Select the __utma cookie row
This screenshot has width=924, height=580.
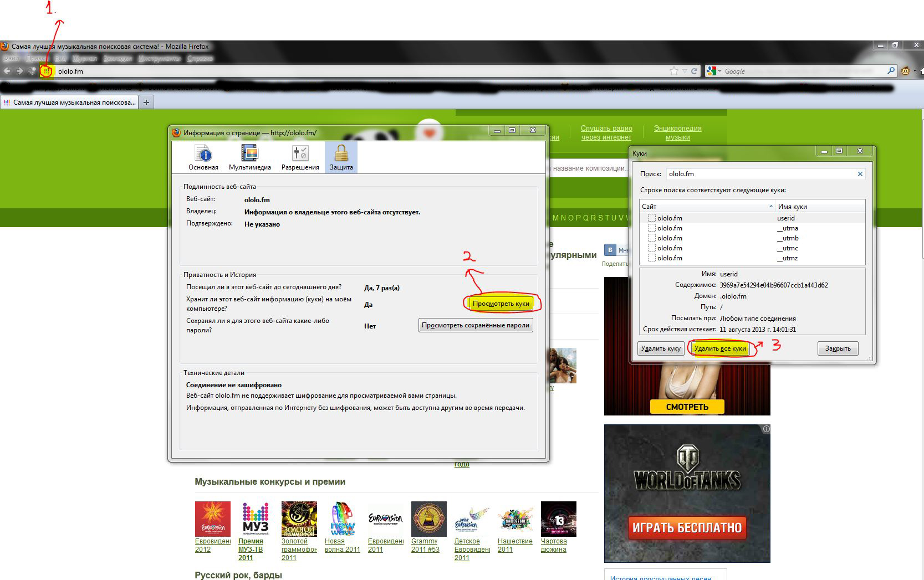[x=752, y=228]
